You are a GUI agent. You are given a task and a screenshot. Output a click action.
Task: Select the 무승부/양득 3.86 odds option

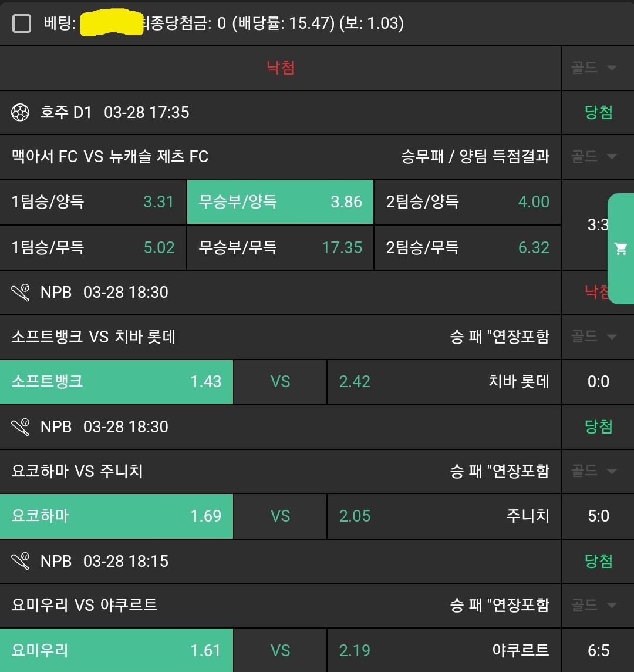coord(280,202)
